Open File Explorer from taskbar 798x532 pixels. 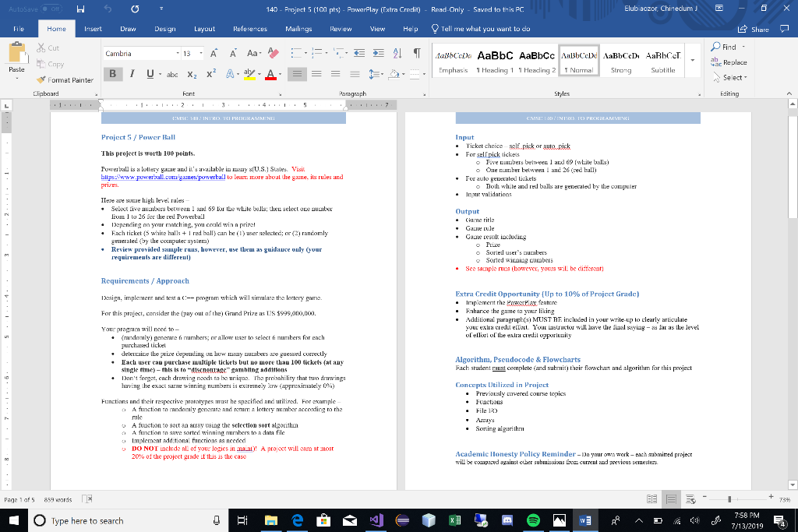tap(270, 520)
